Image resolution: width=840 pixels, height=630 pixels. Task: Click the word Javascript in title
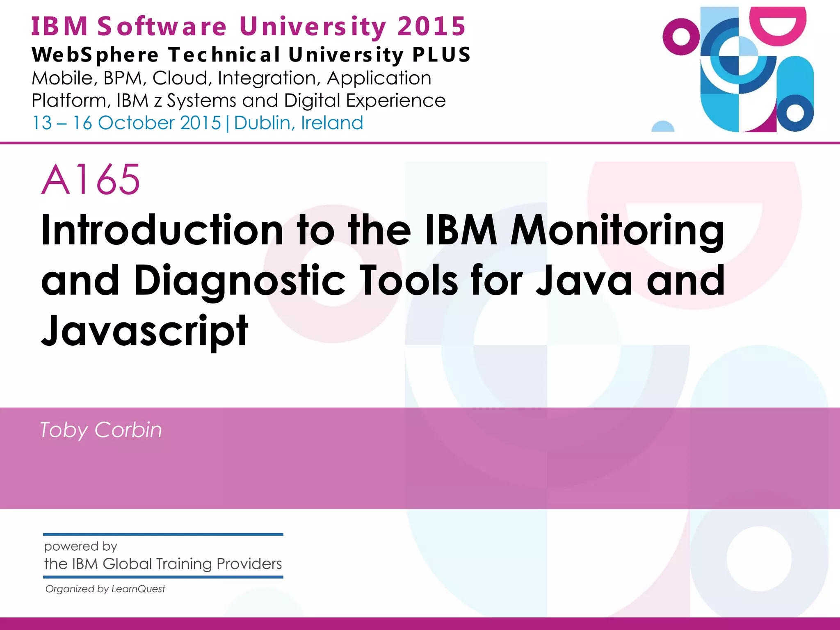(144, 331)
